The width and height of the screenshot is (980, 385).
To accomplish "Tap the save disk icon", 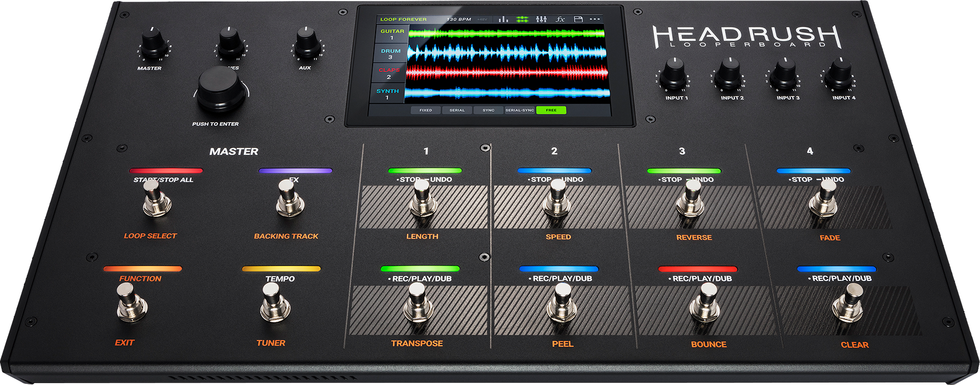I will 578,19.
